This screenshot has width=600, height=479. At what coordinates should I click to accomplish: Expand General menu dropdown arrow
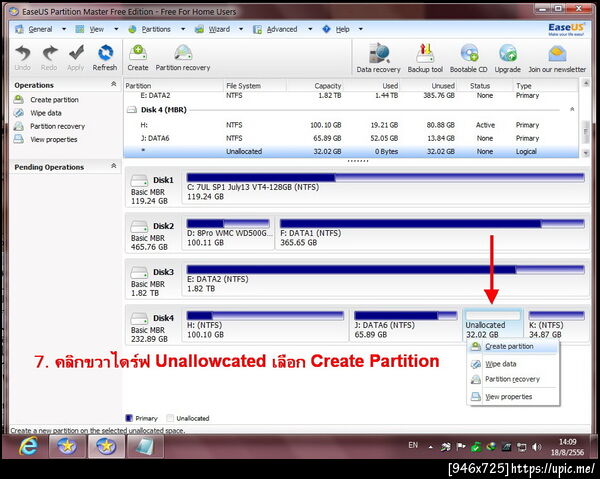(64, 29)
